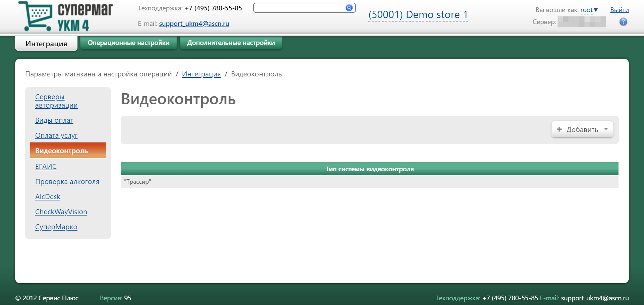
Task: Open ЕГАИС in sidebar
Action: (46, 167)
